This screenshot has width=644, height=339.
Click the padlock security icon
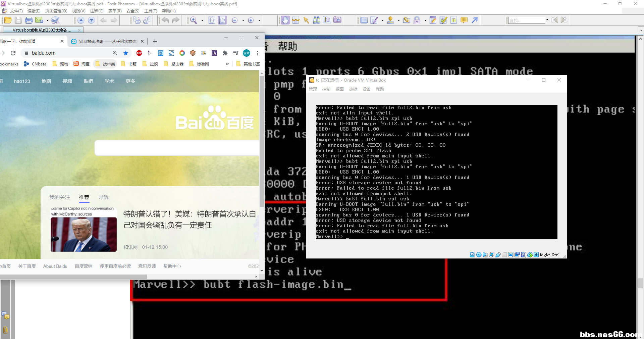coord(417,20)
